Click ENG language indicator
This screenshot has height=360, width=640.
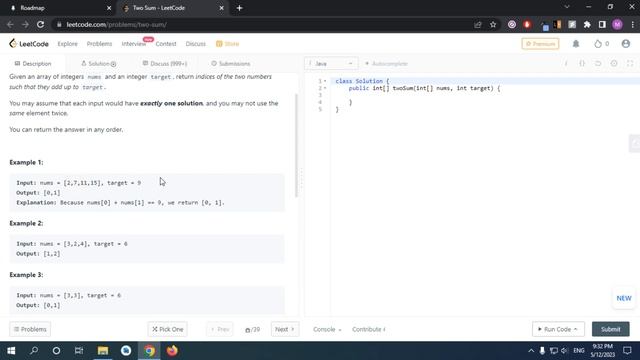click(579, 351)
